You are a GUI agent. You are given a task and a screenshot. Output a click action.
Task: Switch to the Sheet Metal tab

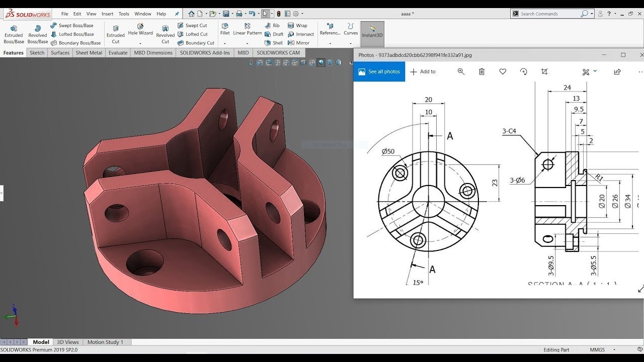(89, 53)
